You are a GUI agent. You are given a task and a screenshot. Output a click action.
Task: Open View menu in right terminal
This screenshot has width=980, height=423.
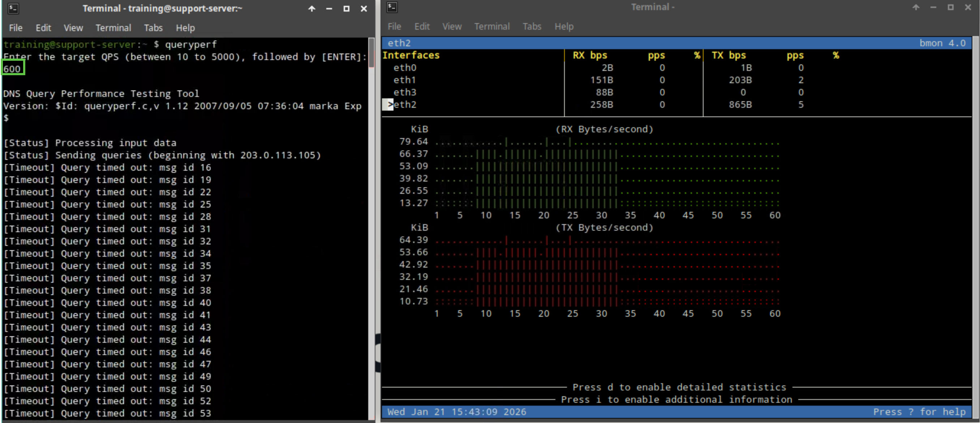pos(452,26)
